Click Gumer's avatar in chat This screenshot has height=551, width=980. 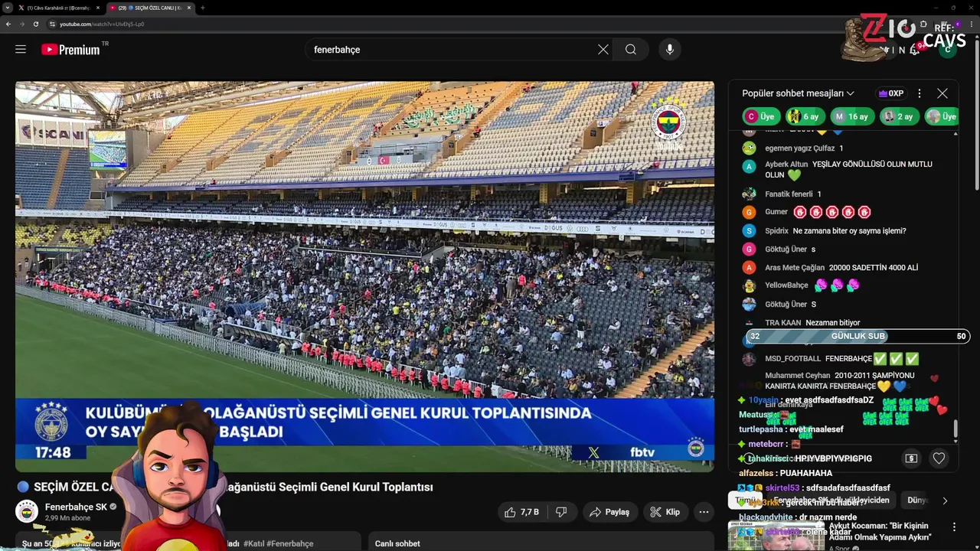[750, 212]
